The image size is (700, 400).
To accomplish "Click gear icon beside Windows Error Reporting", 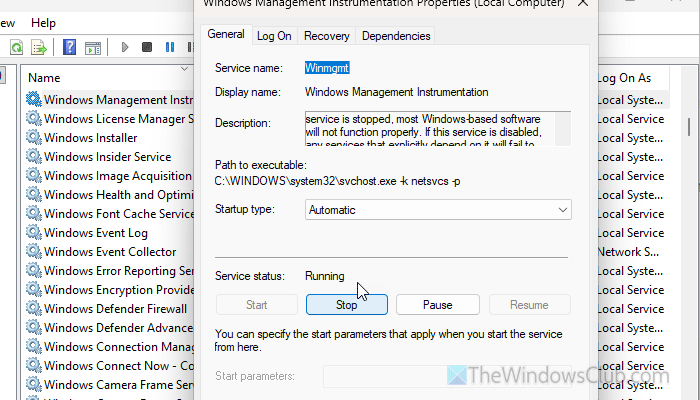I will 33,270.
